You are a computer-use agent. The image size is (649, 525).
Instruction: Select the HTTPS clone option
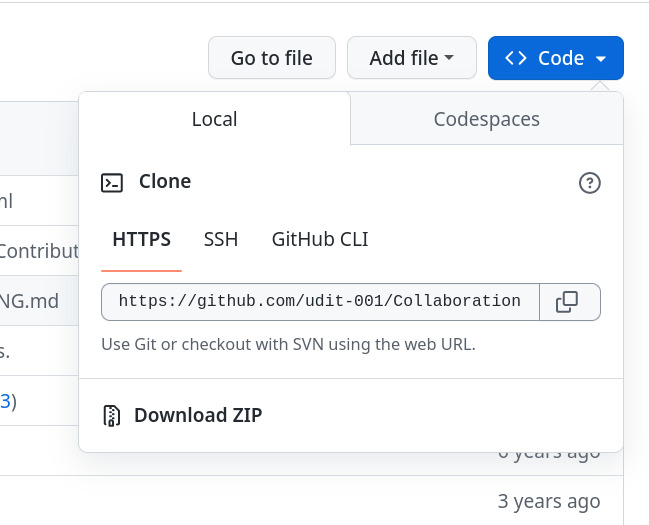coord(142,239)
